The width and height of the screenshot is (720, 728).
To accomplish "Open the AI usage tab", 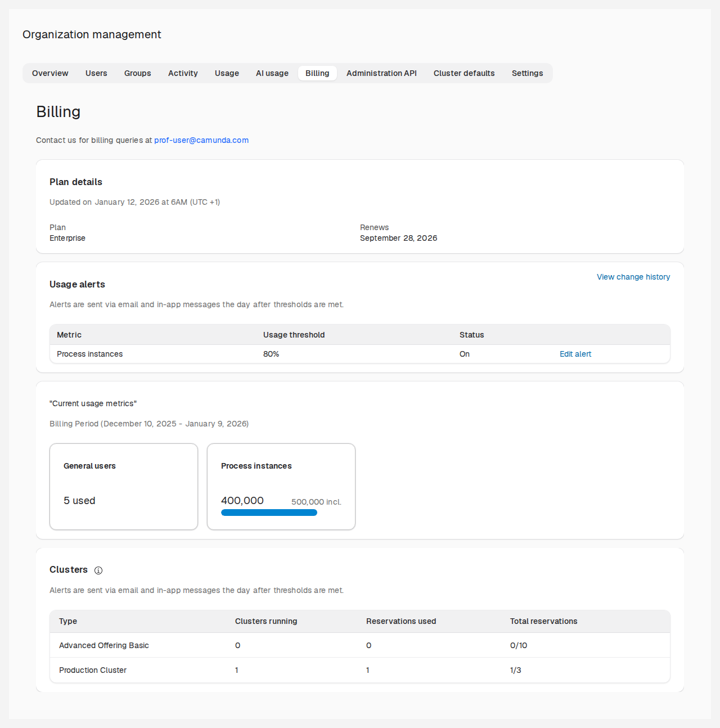I will click(272, 73).
